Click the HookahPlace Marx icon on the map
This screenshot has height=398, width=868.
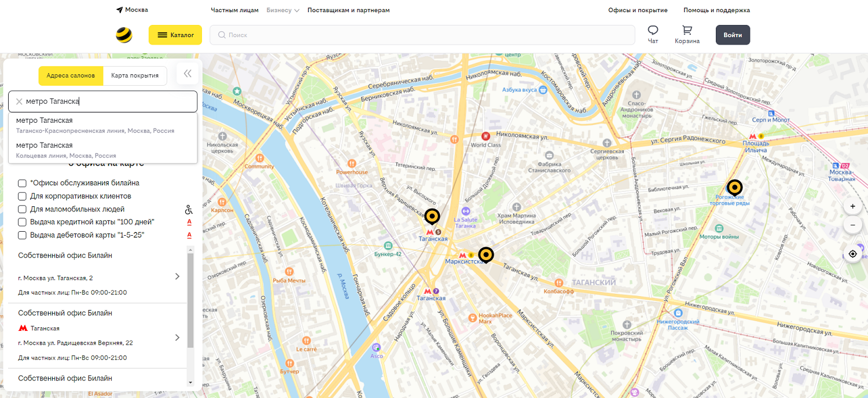tap(472, 317)
